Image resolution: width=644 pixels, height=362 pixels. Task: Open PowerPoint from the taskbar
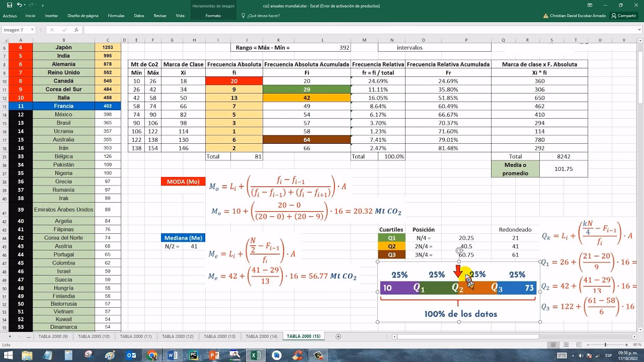(x=214, y=355)
